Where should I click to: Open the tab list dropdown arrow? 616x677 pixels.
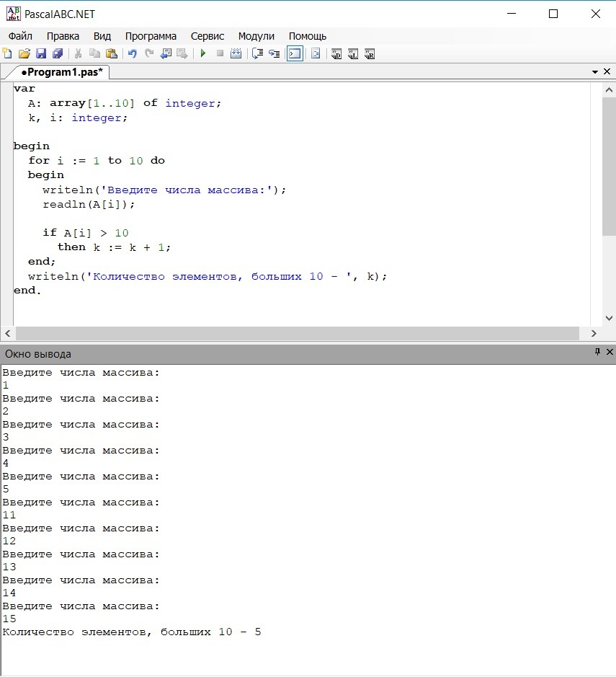[595, 72]
